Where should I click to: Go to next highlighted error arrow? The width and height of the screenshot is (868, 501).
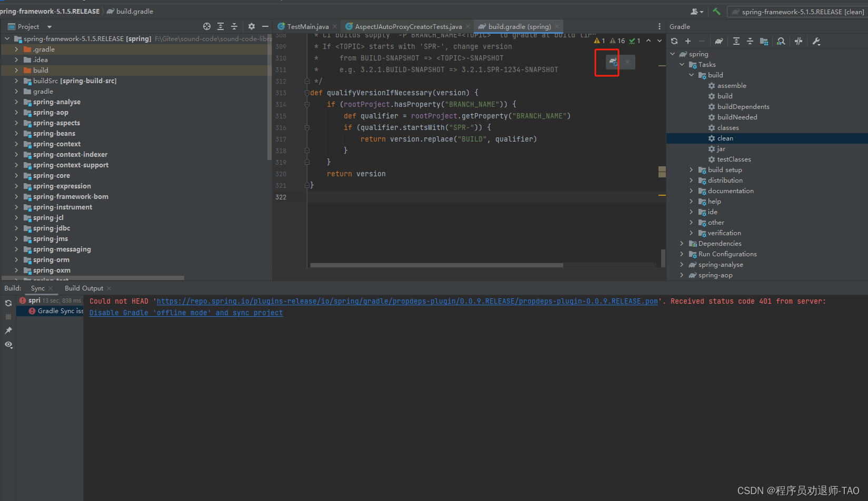tap(660, 41)
